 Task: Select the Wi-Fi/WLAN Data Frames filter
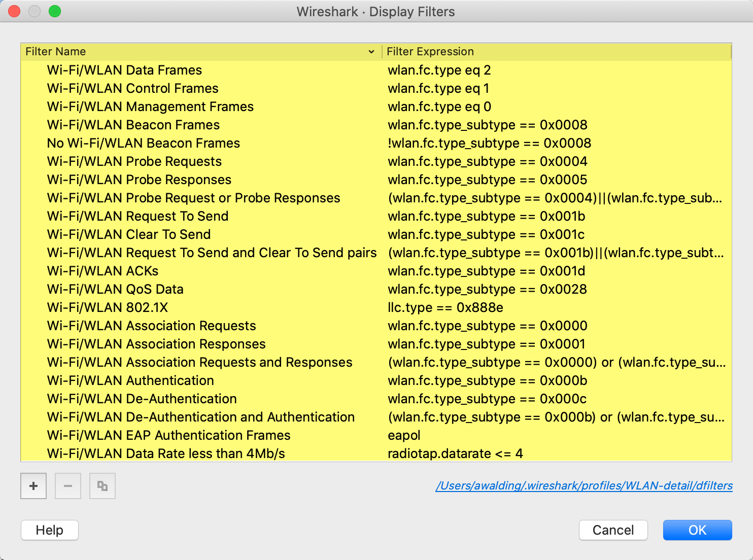124,70
